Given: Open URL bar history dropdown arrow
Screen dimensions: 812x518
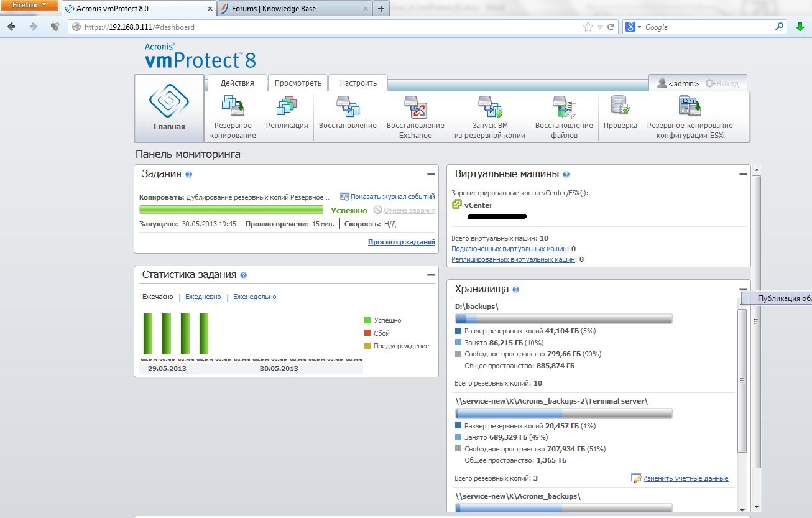Looking at the screenshot, I should click(600, 27).
